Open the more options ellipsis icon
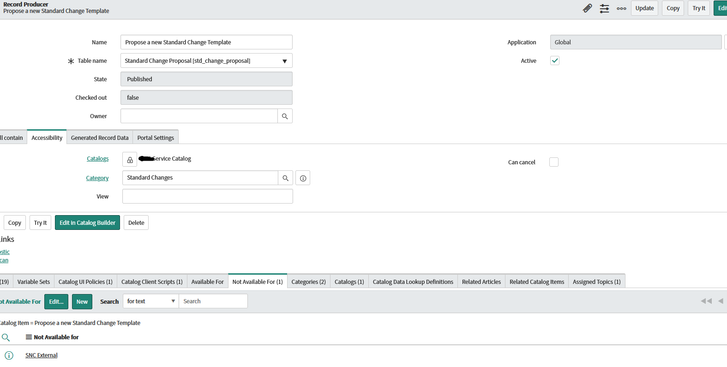The height and width of the screenshot is (367, 727). (x=621, y=8)
